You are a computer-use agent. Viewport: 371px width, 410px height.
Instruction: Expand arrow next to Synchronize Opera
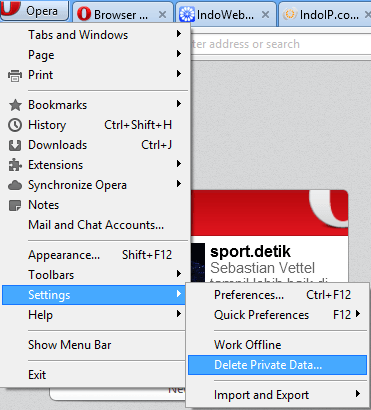(x=179, y=184)
